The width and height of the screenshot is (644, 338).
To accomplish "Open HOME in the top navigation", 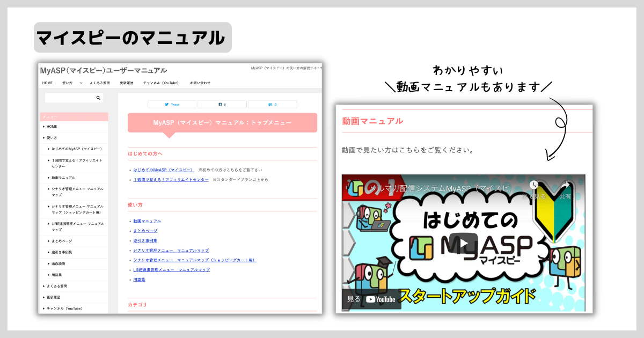I will click(x=48, y=83).
